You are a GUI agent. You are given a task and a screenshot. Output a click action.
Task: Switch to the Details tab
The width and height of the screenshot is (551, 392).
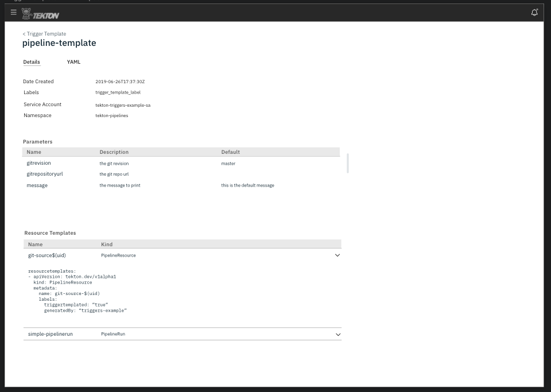coord(32,62)
